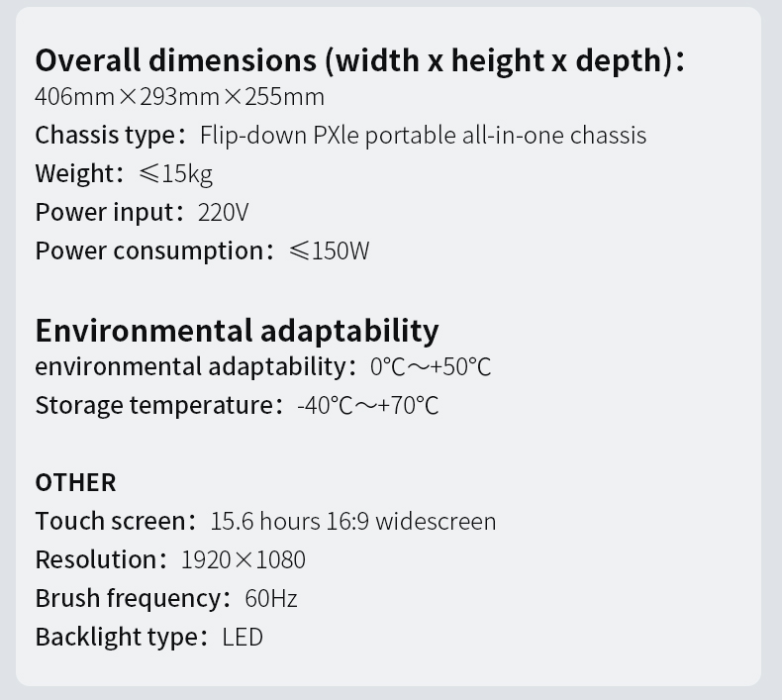
Task: Click the LED backlight type value
Action: 243,637
